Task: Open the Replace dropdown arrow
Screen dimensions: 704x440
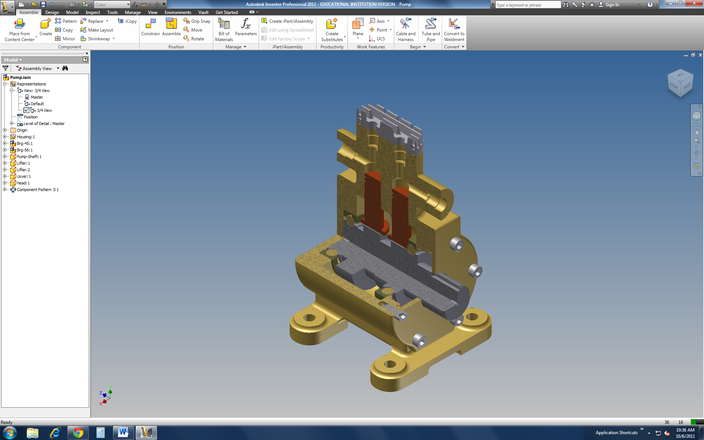Action: 107,21
